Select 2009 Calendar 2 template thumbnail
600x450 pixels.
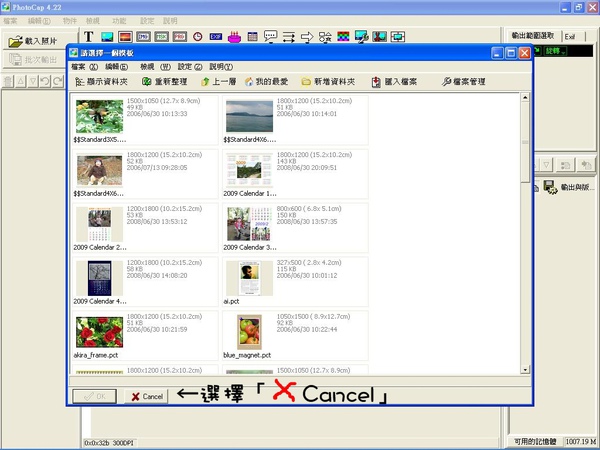[x=99, y=224]
